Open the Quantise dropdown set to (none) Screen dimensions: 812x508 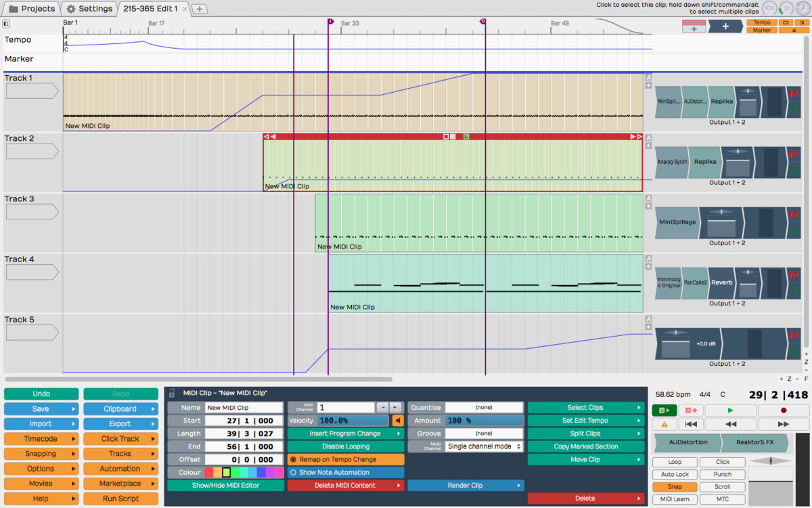point(484,408)
